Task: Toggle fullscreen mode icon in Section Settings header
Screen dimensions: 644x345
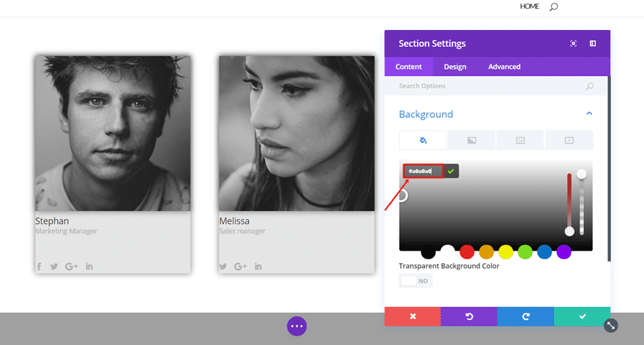Action: [x=573, y=44]
